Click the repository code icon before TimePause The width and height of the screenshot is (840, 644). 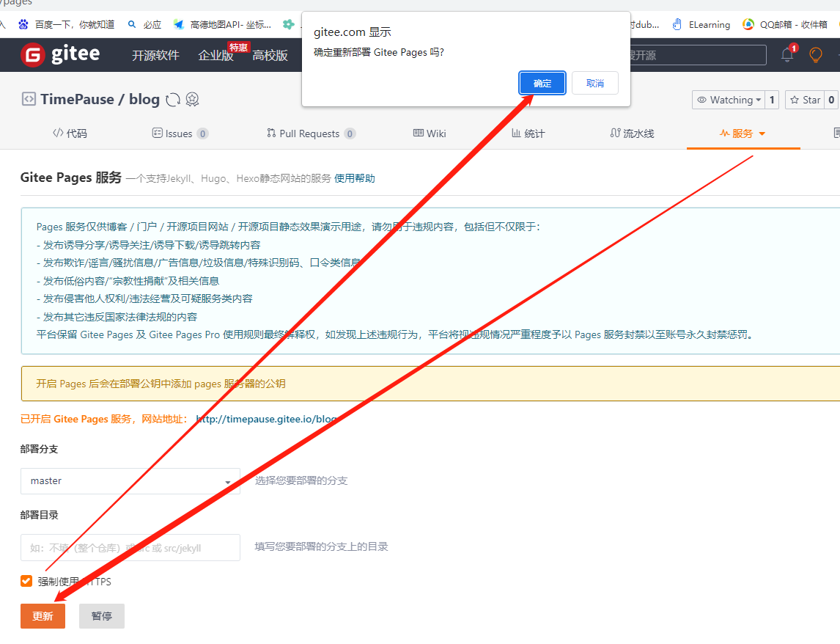point(29,100)
